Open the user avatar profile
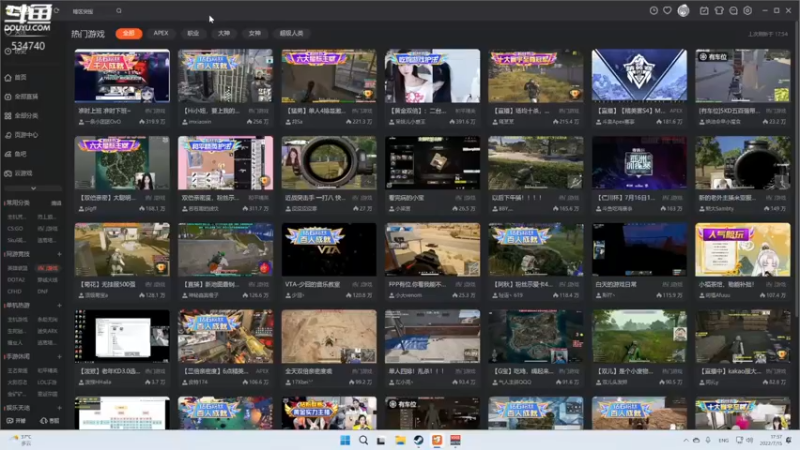This screenshot has width=800, height=450. click(x=684, y=11)
